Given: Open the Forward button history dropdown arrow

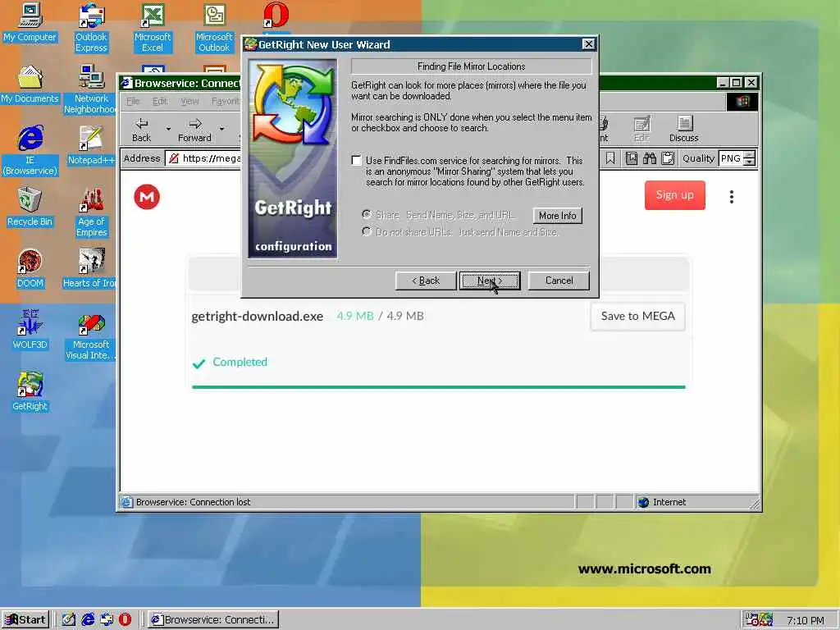Looking at the screenshot, I should point(221,129).
